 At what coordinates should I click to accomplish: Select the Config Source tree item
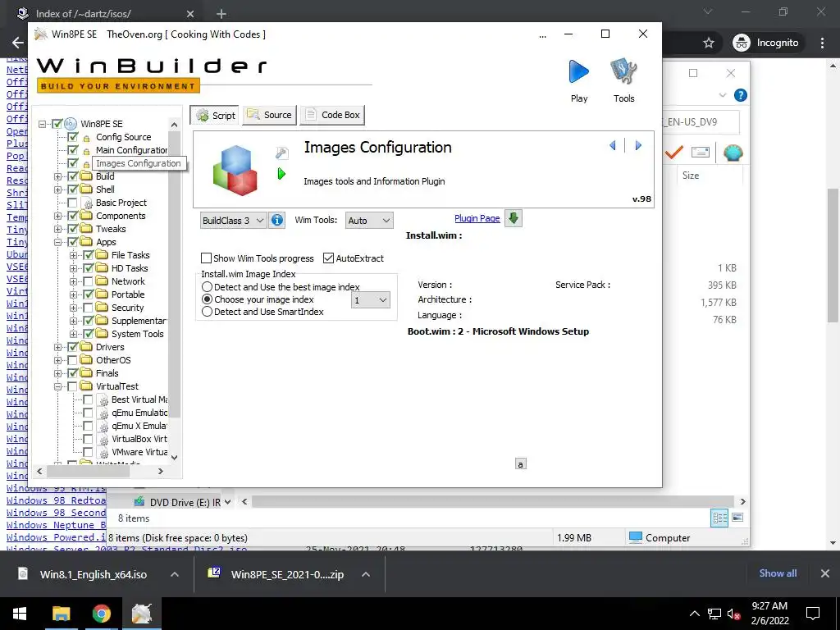(x=123, y=137)
